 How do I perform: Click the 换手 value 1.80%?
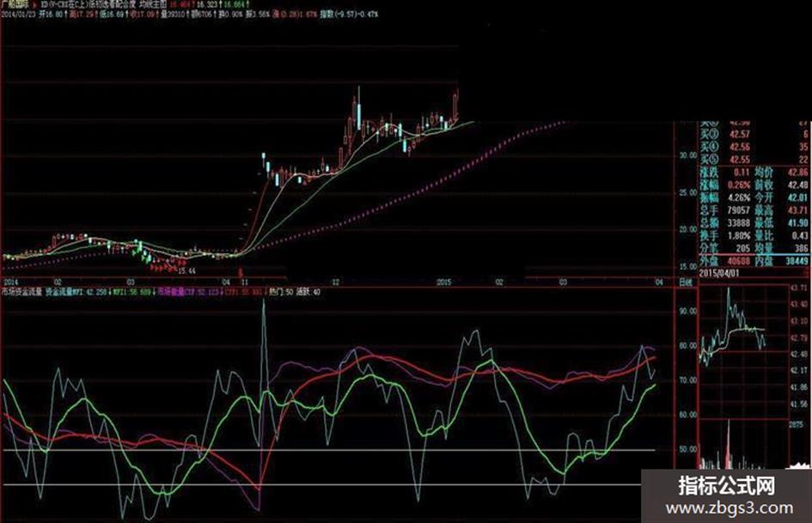[x=739, y=235]
